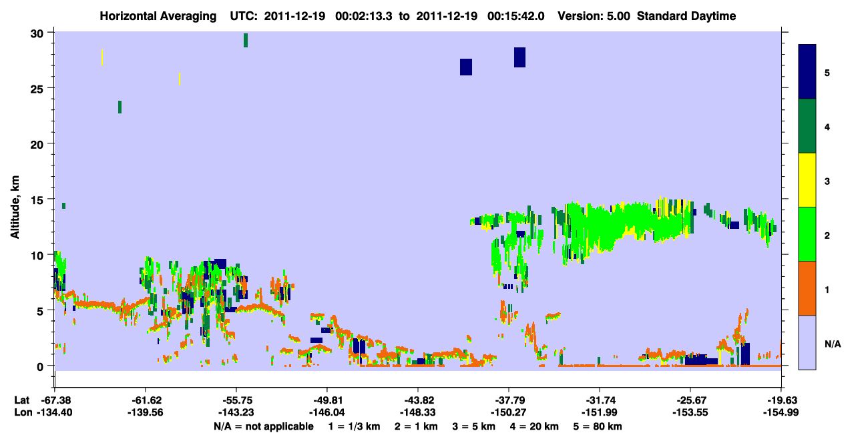
Task: Click longitude value -151.99
Action: click(x=600, y=412)
